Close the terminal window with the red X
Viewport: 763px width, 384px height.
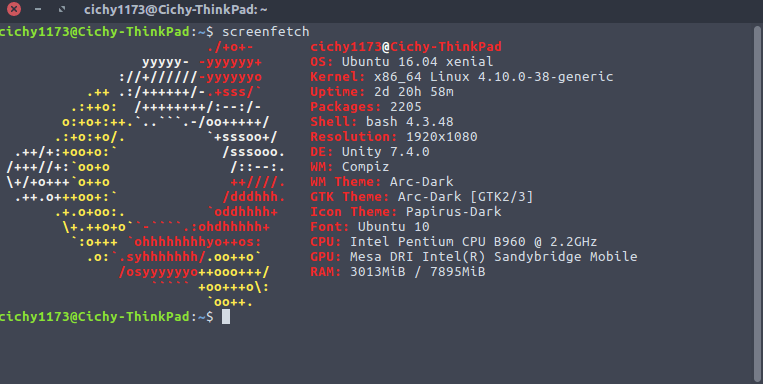pos(14,9)
